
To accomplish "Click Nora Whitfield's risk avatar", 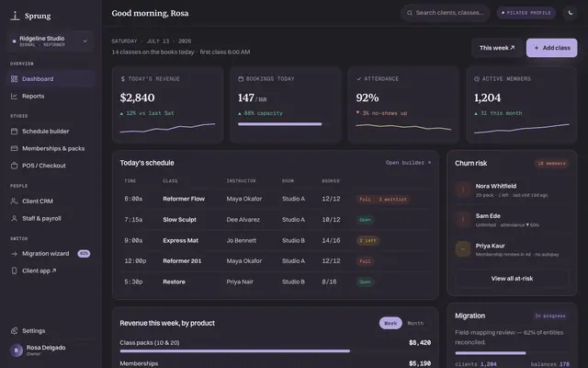I will pyautogui.click(x=463, y=190).
